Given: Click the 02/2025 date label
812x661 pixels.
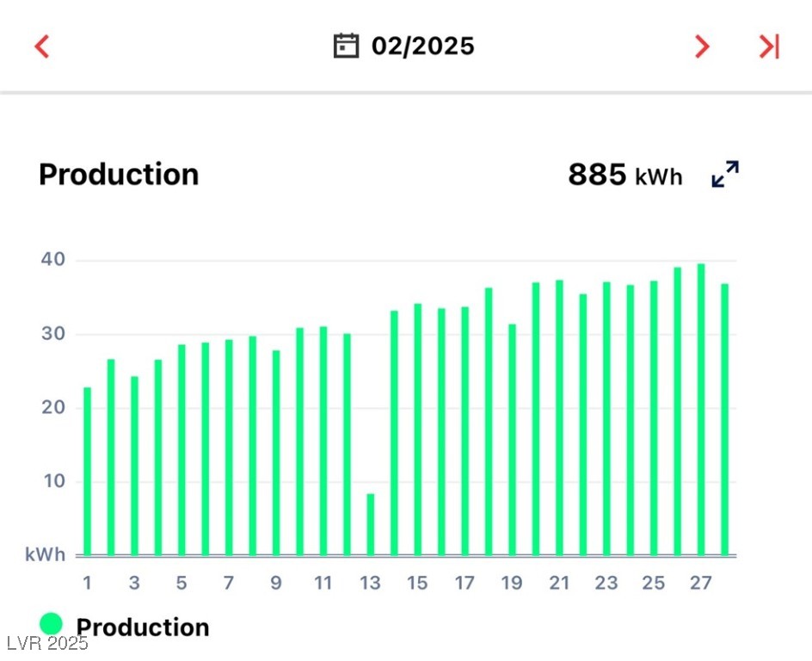Looking at the screenshot, I should (422, 46).
